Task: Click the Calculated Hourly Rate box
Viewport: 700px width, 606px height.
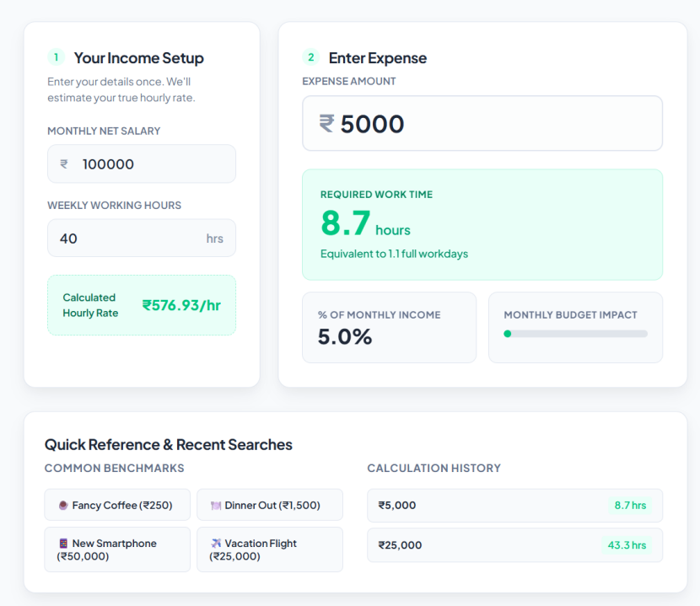Action: point(142,305)
